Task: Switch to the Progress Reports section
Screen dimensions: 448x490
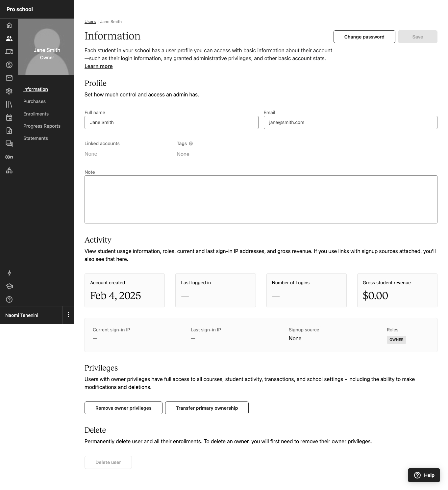Action: coord(42,126)
